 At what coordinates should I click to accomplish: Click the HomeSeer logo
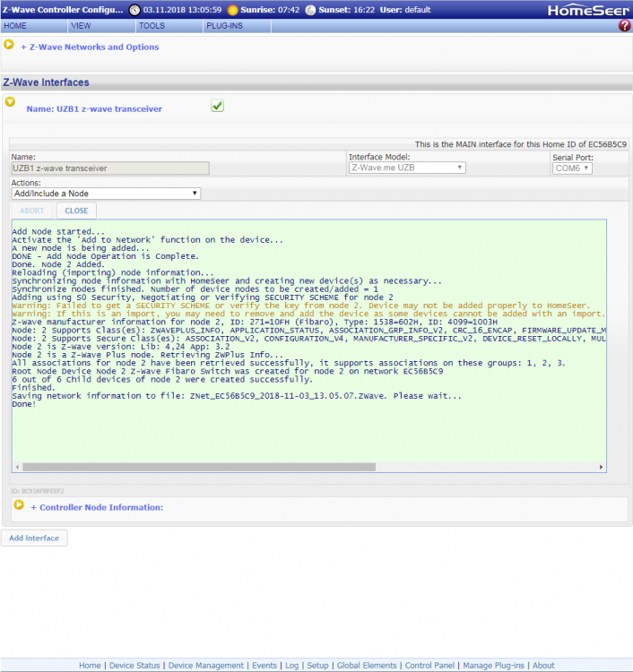[x=587, y=10]
